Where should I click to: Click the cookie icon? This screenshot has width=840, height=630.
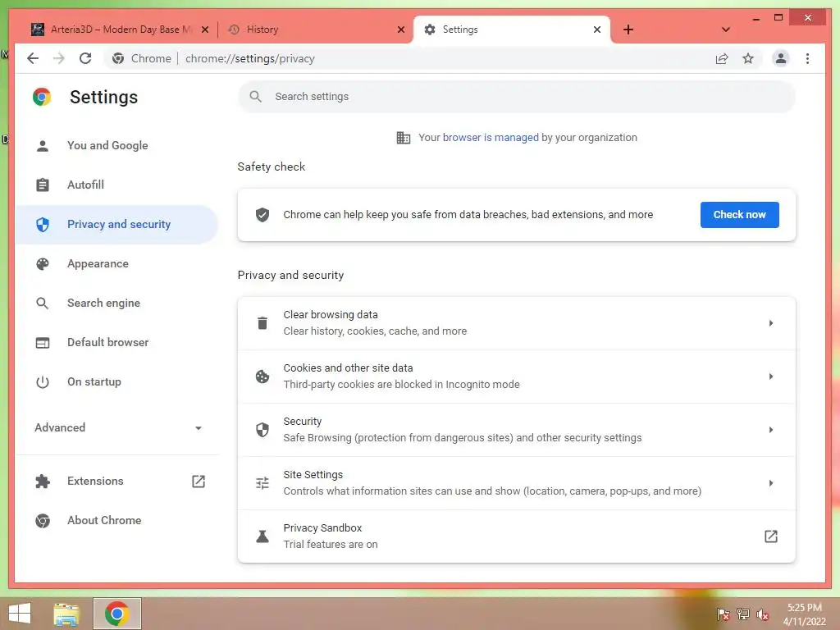point(262,377)
